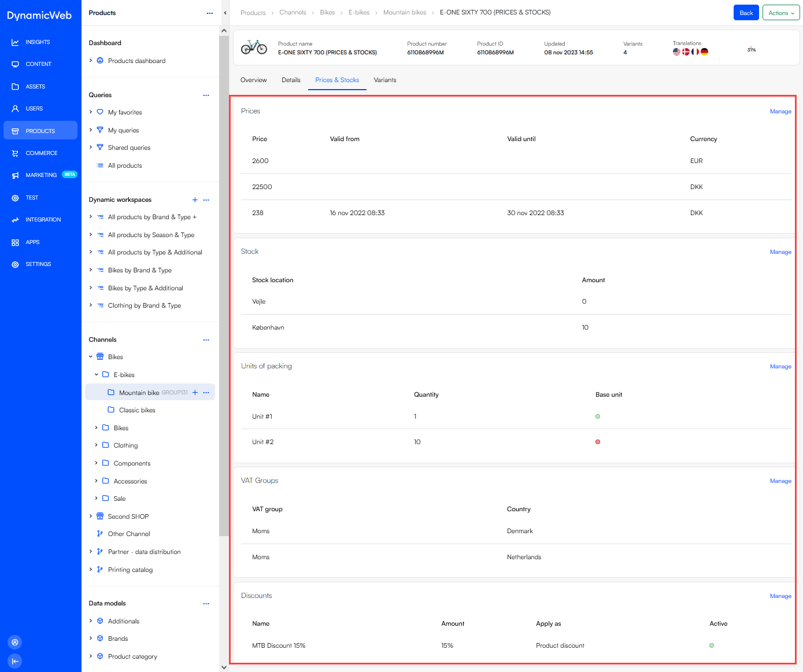The image size is (803, 672).
Task: Click Mountain bikes in breadcrumb
Action: [x=405, y=12]
